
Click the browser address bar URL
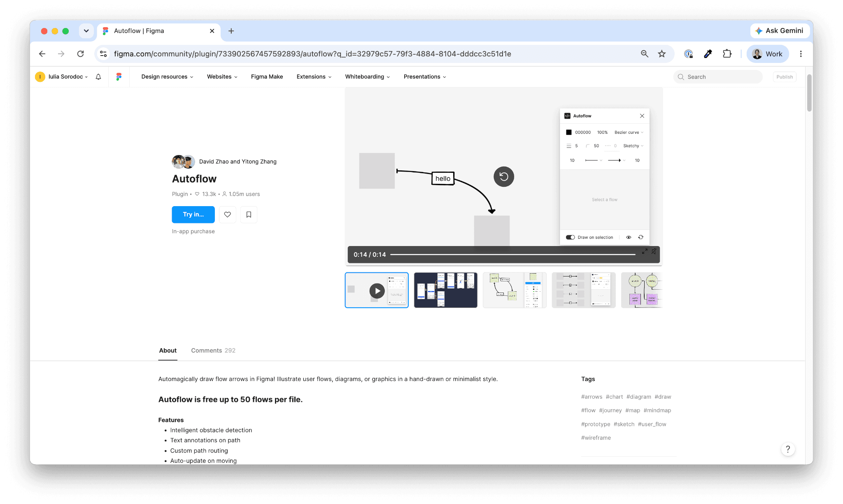coord(312,54)
